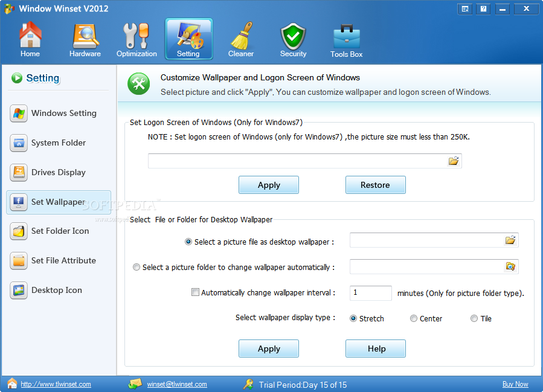Screen dimensions: 543x392
Task: Enable automatically change wallpaper interval
Action: [195, 292]
